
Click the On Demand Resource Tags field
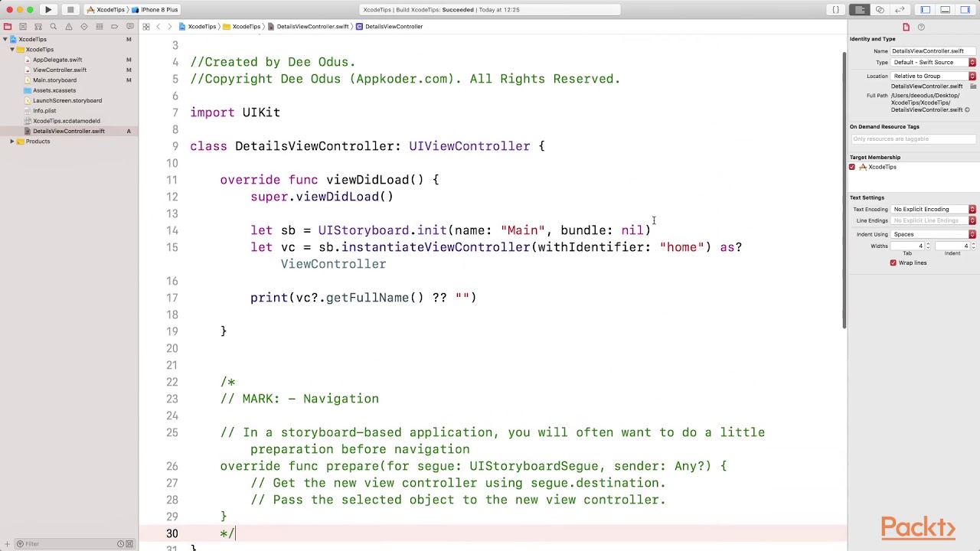point(913,139)
